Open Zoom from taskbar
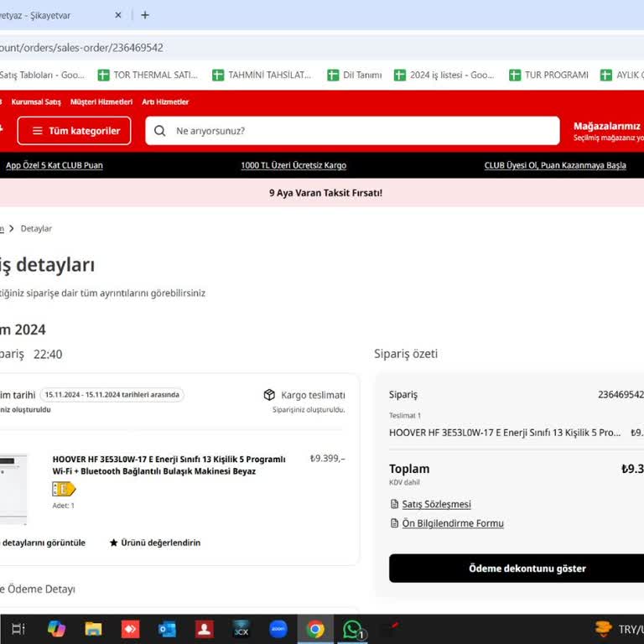The height and width of the screenshot is (644, 644). point(278,629)
